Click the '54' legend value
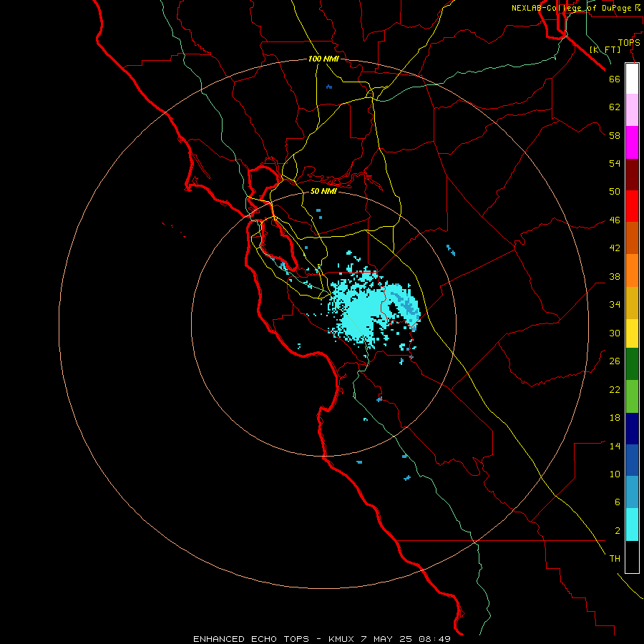644x644 pixels. coord(615,163)
